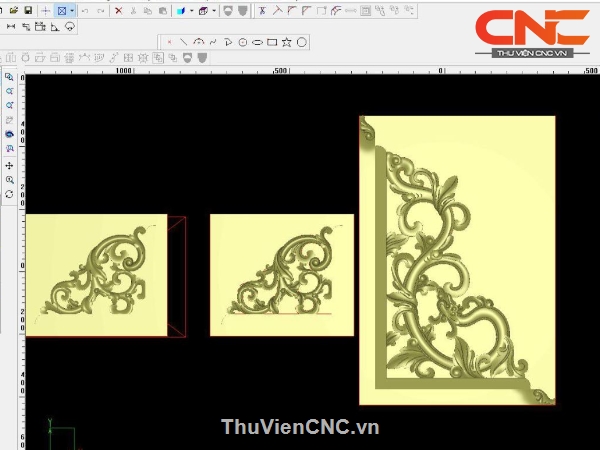Choose the ellipse drawing tool

(257, 42)
